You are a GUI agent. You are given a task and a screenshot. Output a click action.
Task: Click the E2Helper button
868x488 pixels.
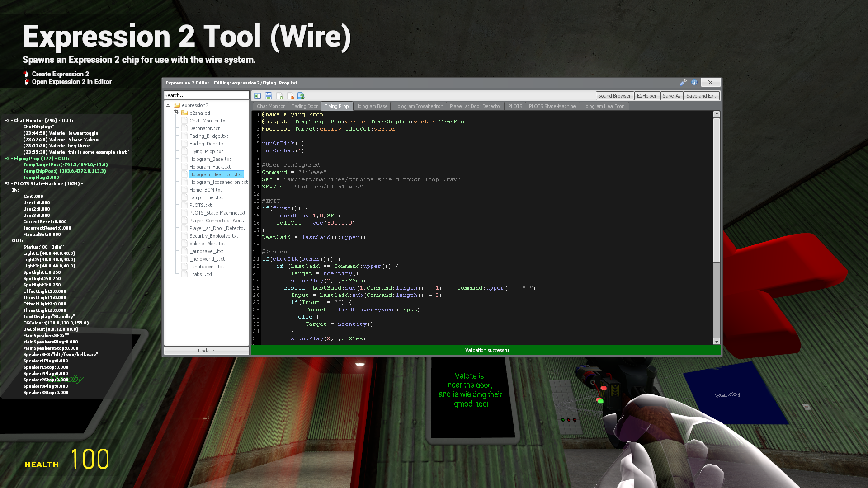coord(646,96)
